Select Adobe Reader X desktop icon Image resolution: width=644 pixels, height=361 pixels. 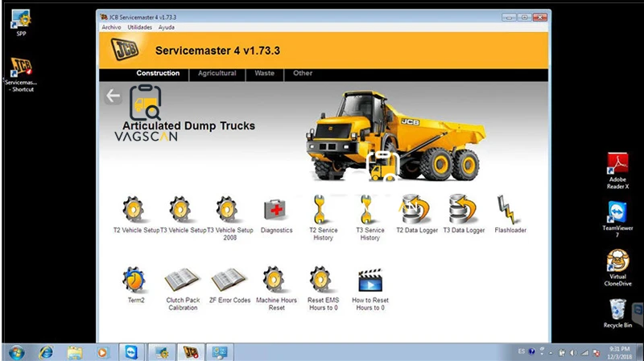[617, 170]
